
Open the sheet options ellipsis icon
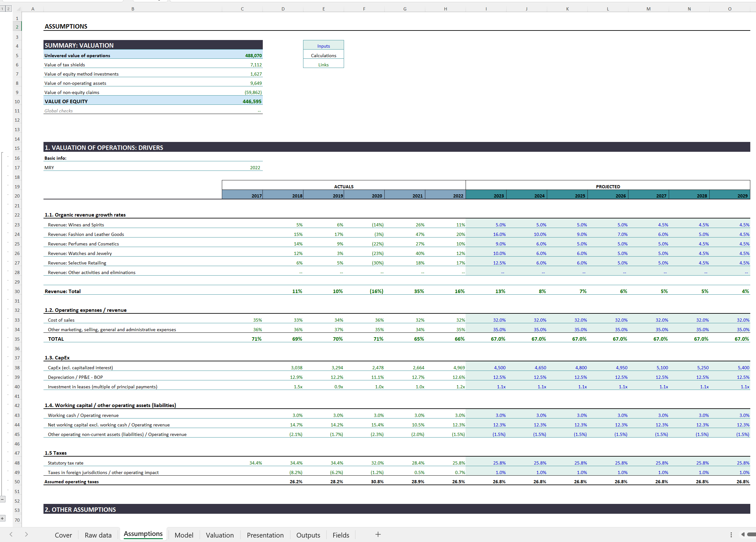732,535
